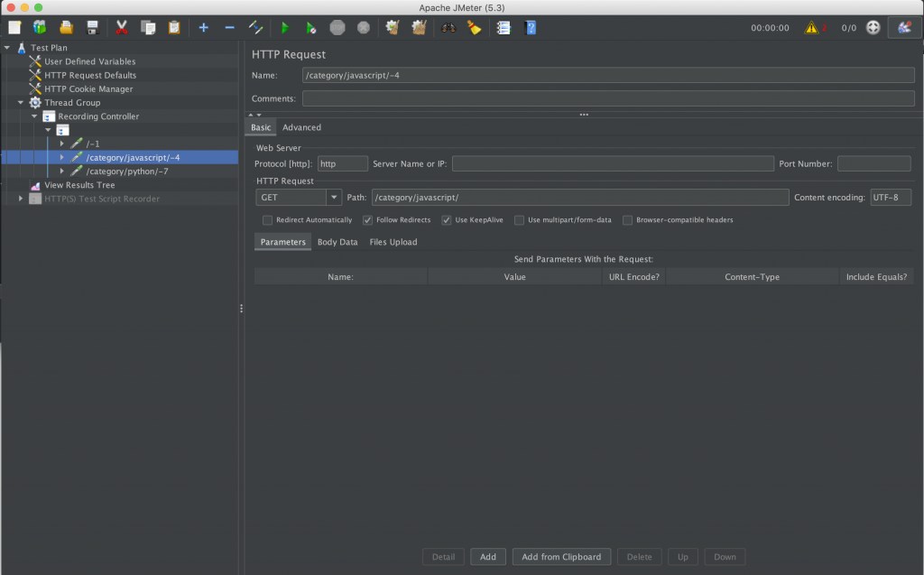The width and height of the screenshot is (924, 575).
Task: Click the Shutdown X circle icon
Action: coord(364,28)
